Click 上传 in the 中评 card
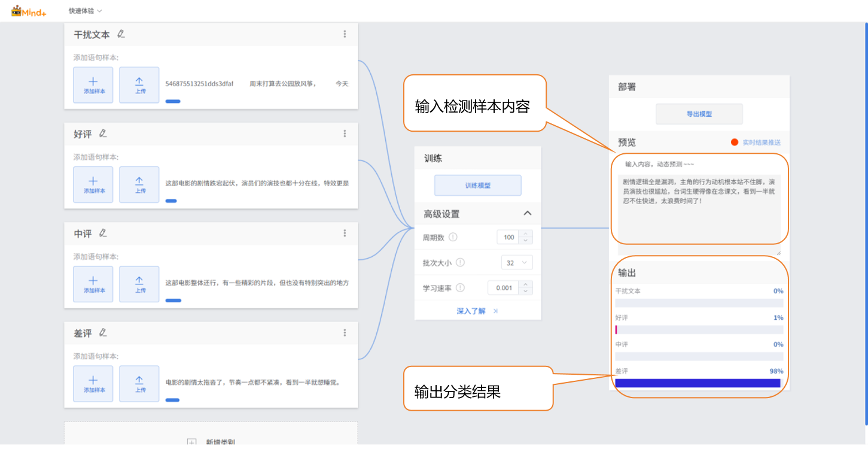 (x=139, y=284)
